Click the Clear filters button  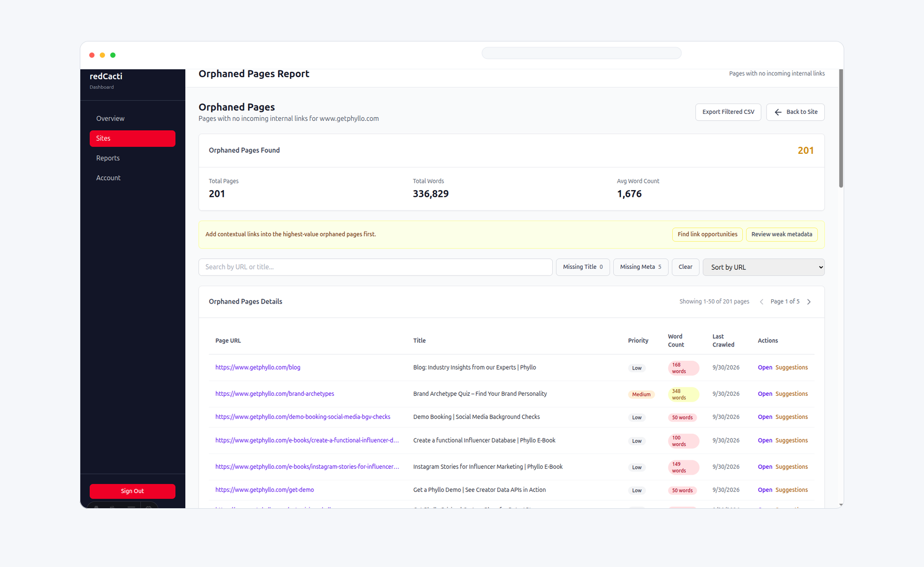(x=685, y=267)
